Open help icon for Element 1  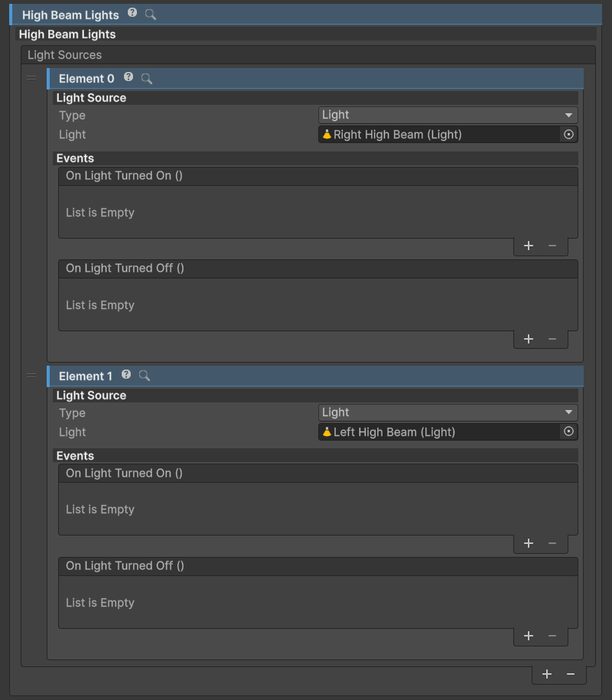[126, 374]
